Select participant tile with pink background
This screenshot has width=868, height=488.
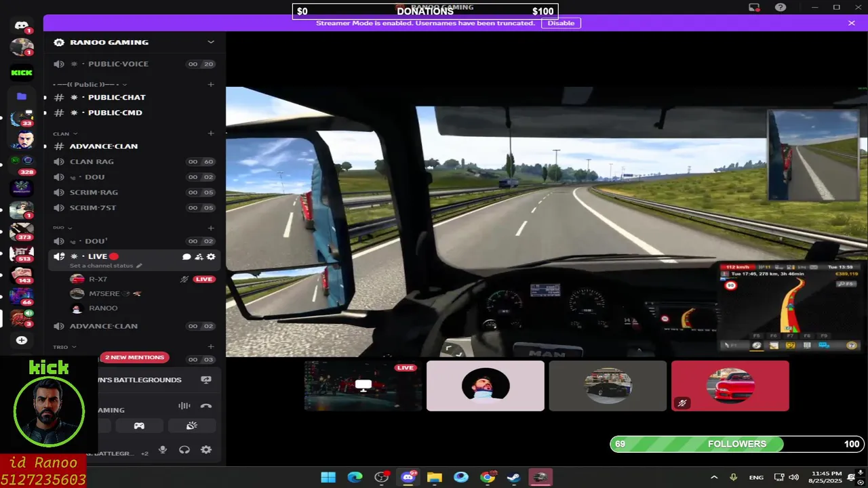486,386
